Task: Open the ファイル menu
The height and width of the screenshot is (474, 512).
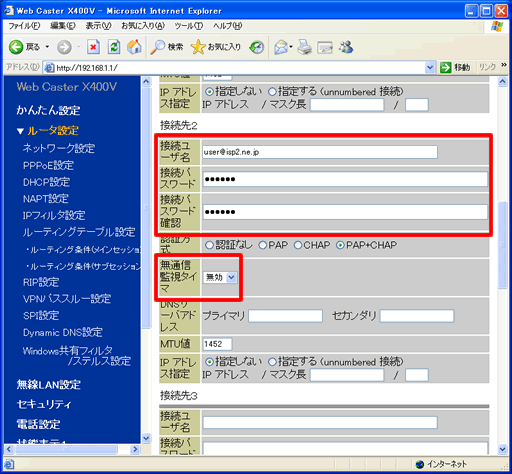Action: tap(24, 26)
